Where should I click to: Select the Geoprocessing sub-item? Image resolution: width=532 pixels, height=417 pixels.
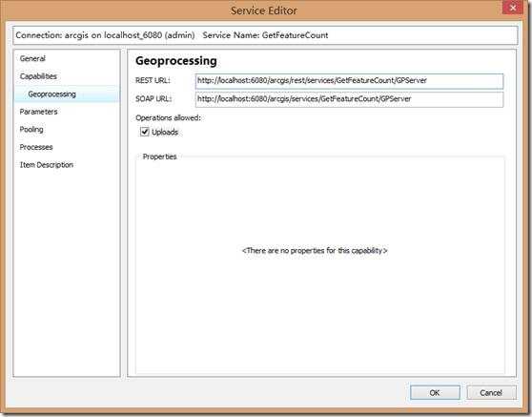point(51,94)
